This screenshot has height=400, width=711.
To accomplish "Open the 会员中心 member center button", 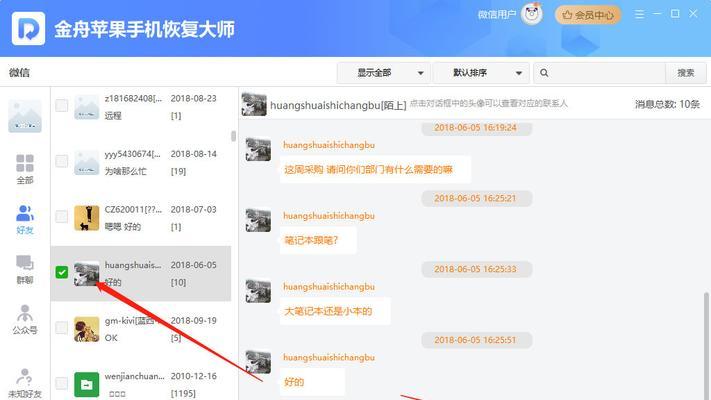I will pos(588,15).
